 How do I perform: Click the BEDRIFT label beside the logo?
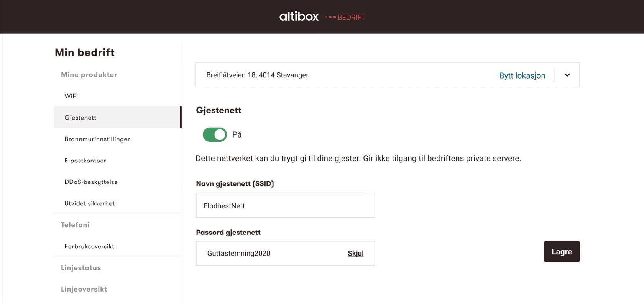point(351,17)
